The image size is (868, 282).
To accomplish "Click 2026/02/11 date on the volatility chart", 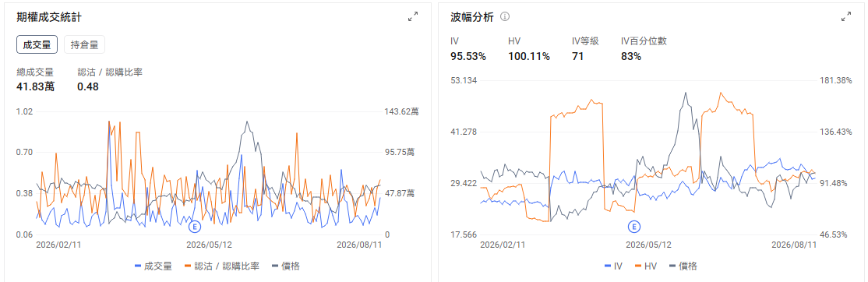I will 503,245.
